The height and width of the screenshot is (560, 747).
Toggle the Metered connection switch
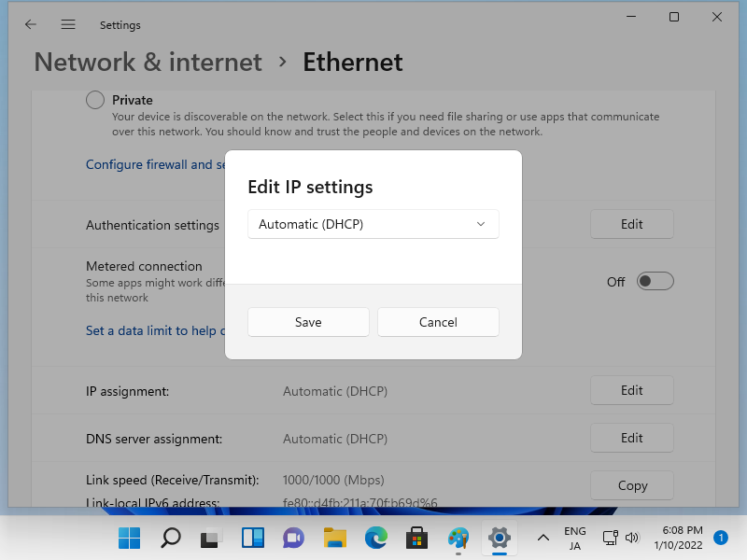[x=655, y=281]
